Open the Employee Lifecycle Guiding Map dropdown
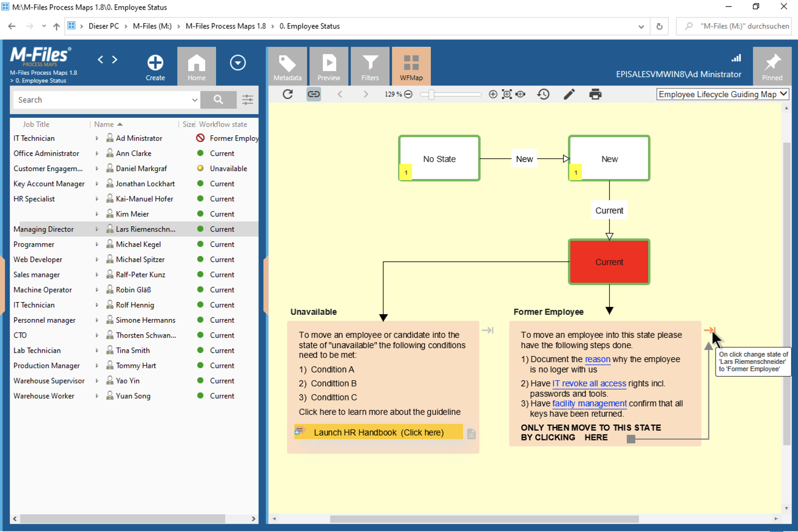The height and width of the screenshot is (532, 798). (x=723, y=94)
